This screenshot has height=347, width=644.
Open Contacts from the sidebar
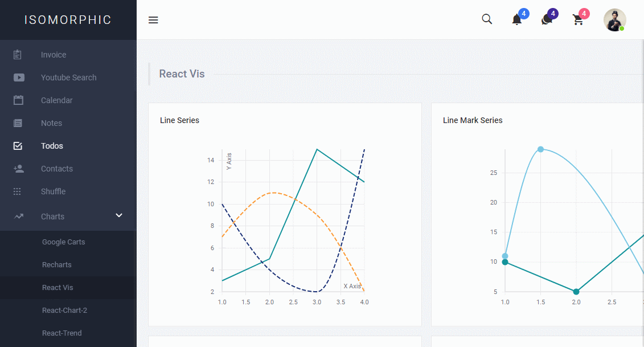point(57,169)
